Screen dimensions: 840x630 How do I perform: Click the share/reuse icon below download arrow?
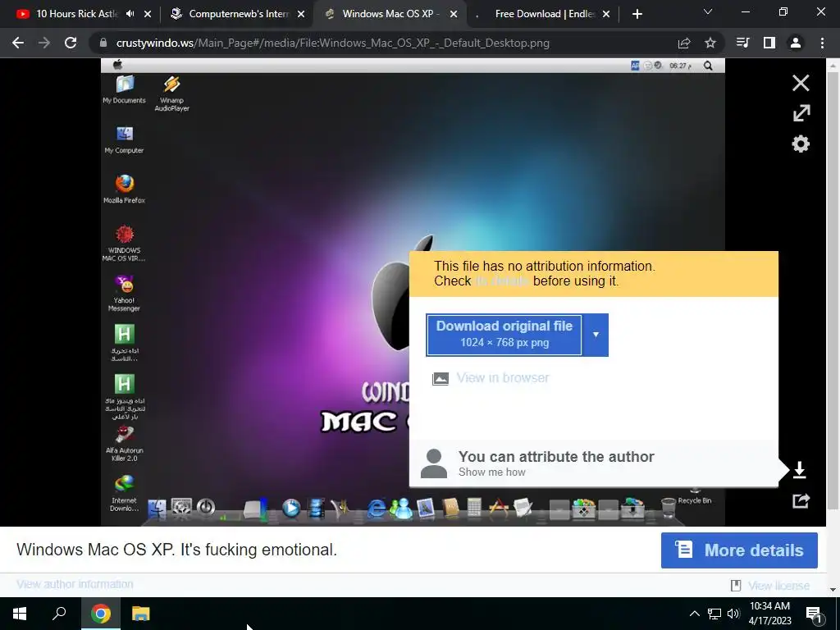pos(801,500)
